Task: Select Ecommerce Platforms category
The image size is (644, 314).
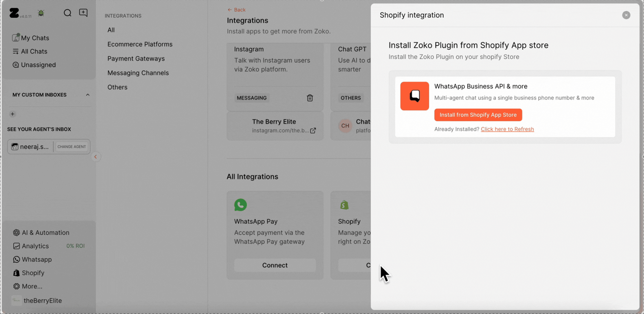Action: click(140, 44)
